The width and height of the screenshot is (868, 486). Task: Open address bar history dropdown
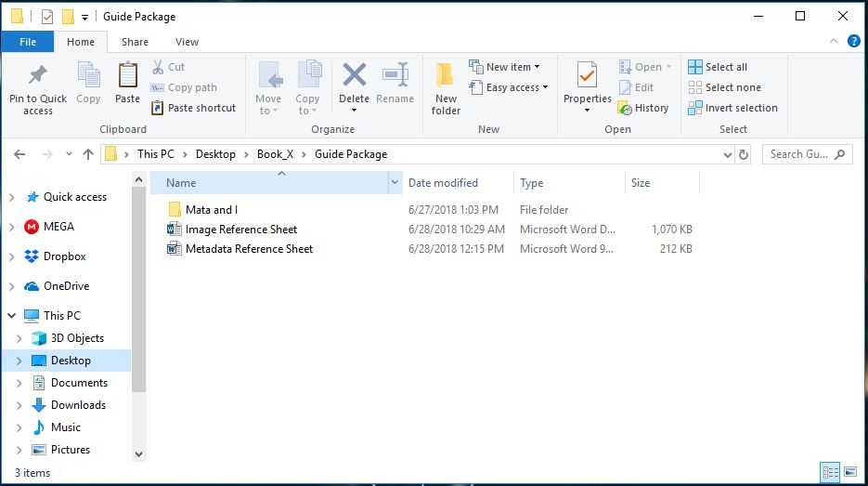point(728,155)
